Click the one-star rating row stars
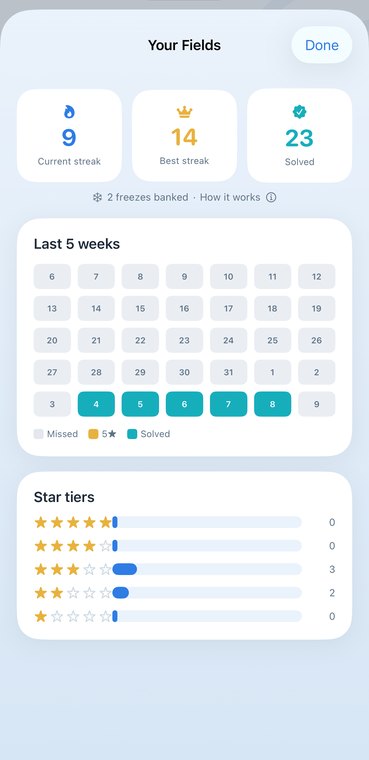369x760 pixels. pyautogui.click(x=73, y=617)
